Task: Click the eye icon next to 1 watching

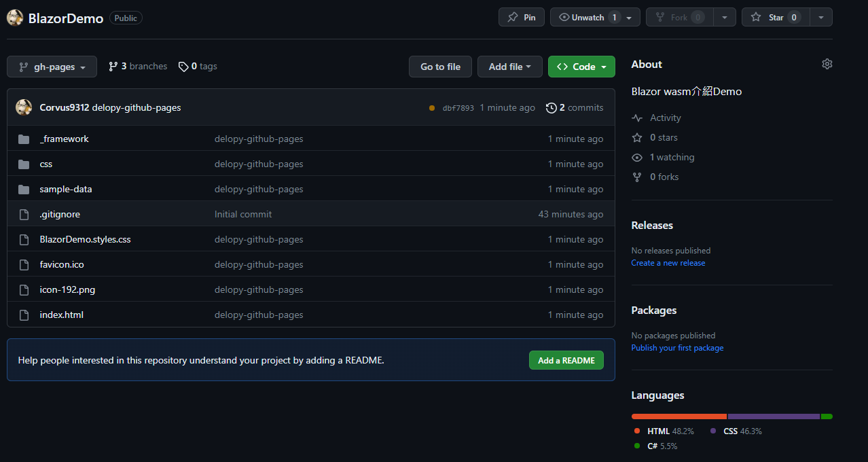Action: tap(636, 157)
